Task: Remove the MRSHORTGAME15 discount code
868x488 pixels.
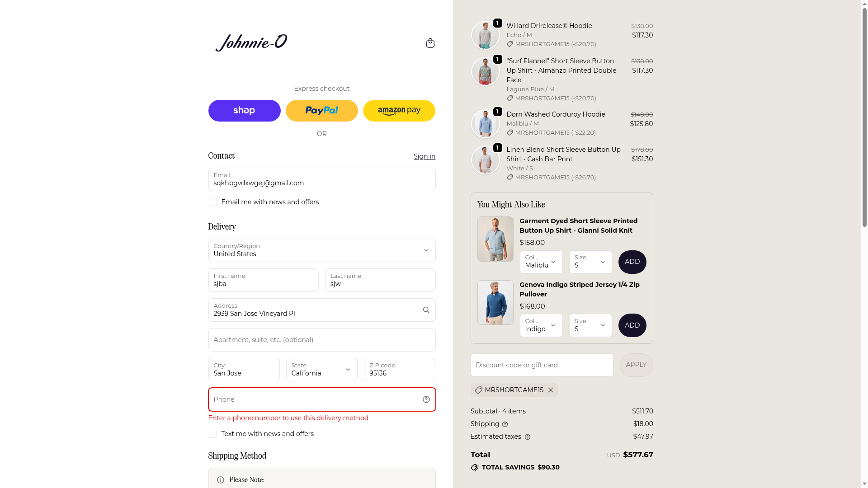Action: point(550,390)
